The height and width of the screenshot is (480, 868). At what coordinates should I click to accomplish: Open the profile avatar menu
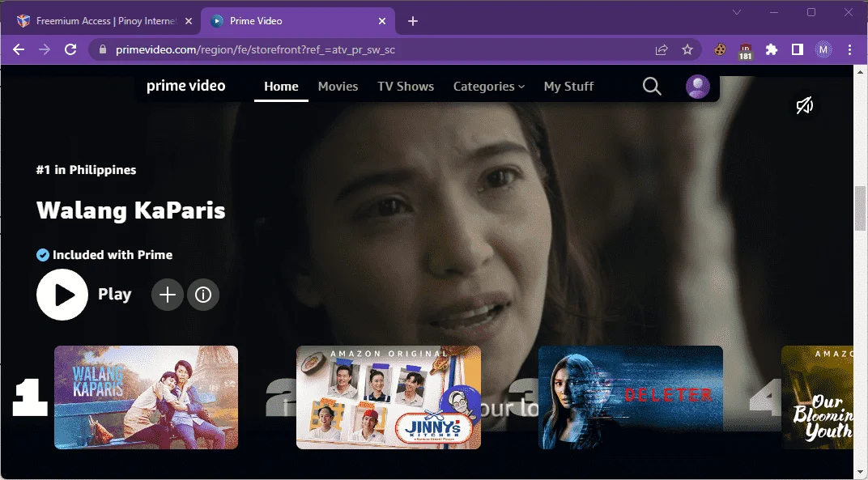(697, 87)
